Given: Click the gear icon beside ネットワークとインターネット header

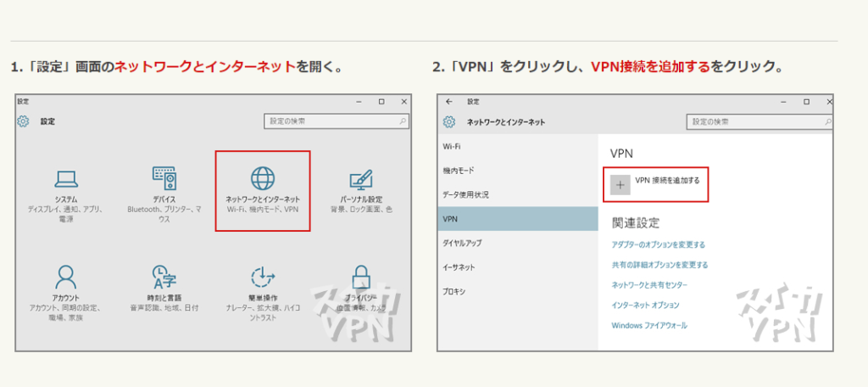Looking at the screenshot, I should pos(449,121).
